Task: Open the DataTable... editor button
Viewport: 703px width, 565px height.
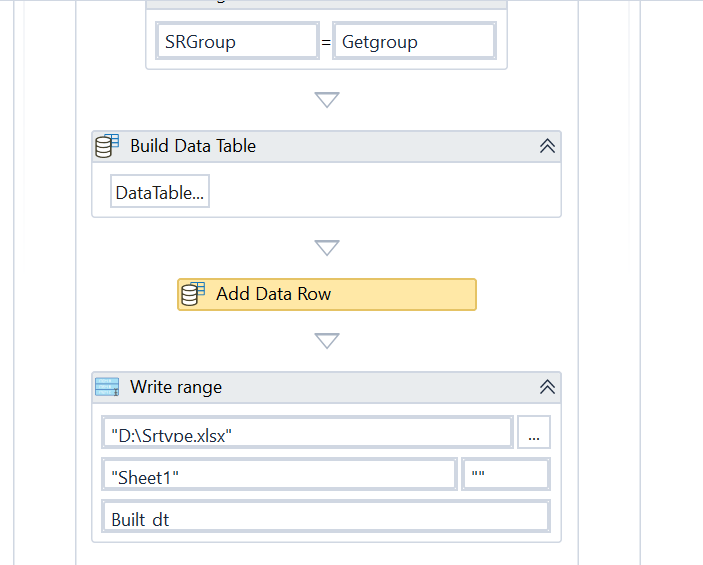Action: click(x=160, y=193)
